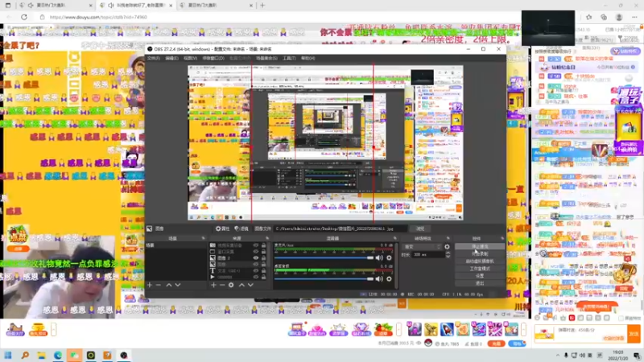Image resolution: width=644 pixels, height=362 pixels.
Task: Move scene up in the Scenes panel
Action: point(169,285)
